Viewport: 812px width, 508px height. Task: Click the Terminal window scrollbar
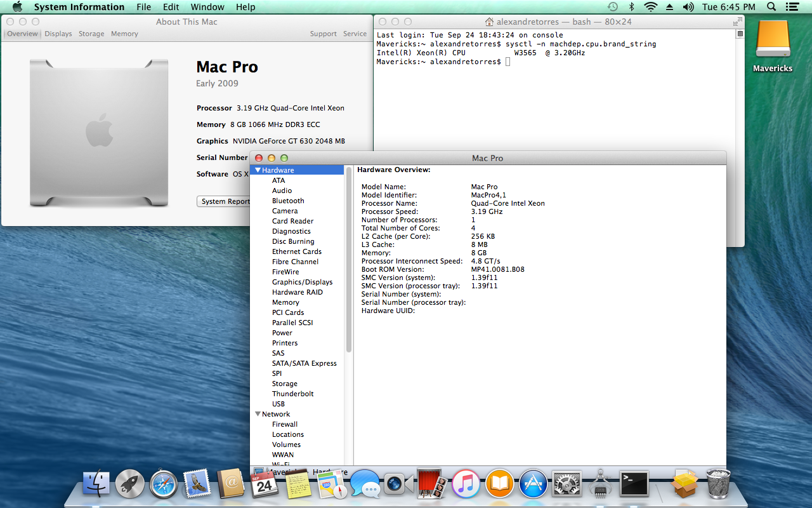[x=740, y=137]
